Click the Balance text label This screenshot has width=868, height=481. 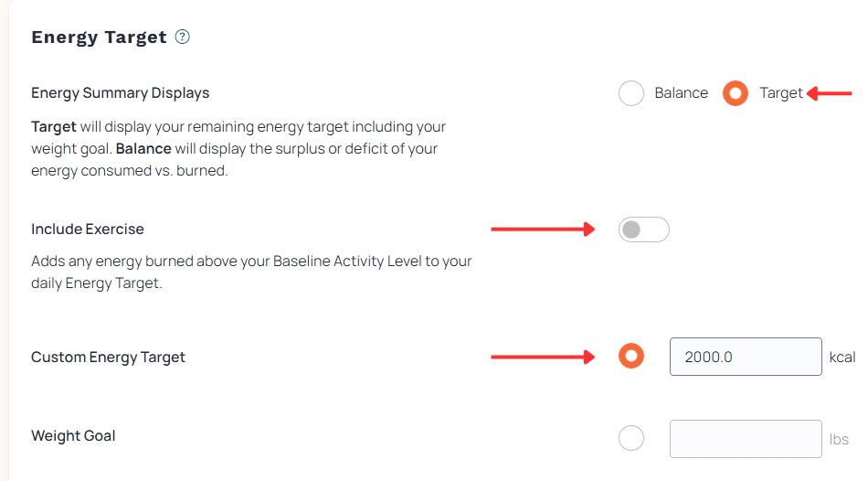coord(681,93)
